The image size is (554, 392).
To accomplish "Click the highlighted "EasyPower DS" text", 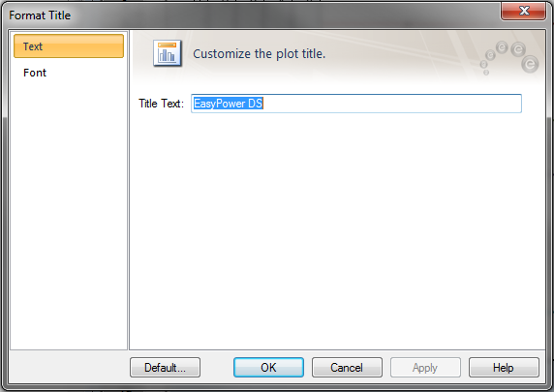I will [x=229, y=104].
